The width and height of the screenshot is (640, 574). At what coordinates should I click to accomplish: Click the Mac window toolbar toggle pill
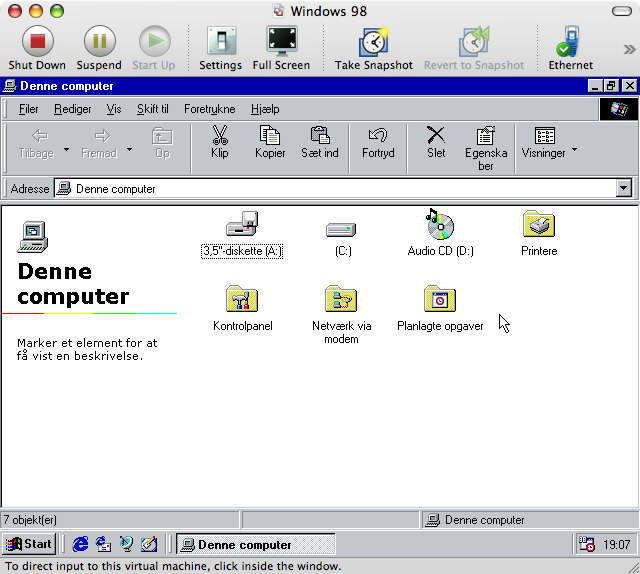pos(622,11)
